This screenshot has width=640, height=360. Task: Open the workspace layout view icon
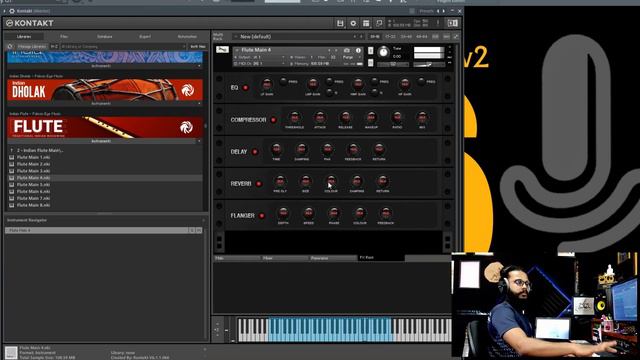(366, 23)
